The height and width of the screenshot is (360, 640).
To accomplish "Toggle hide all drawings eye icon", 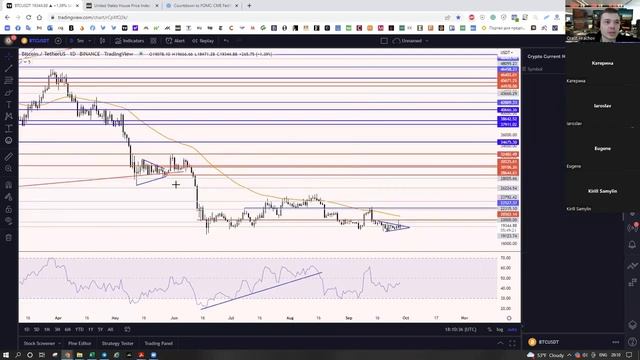I will 9,221.
